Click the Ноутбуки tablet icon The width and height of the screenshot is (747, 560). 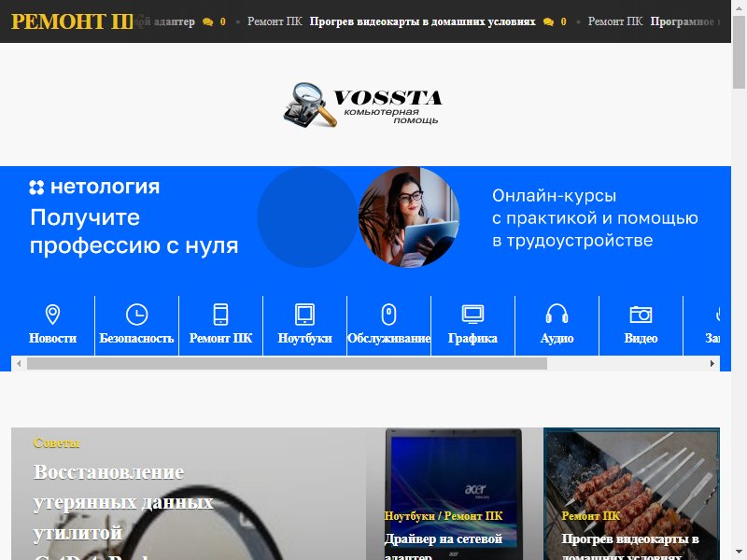[305, 315]
